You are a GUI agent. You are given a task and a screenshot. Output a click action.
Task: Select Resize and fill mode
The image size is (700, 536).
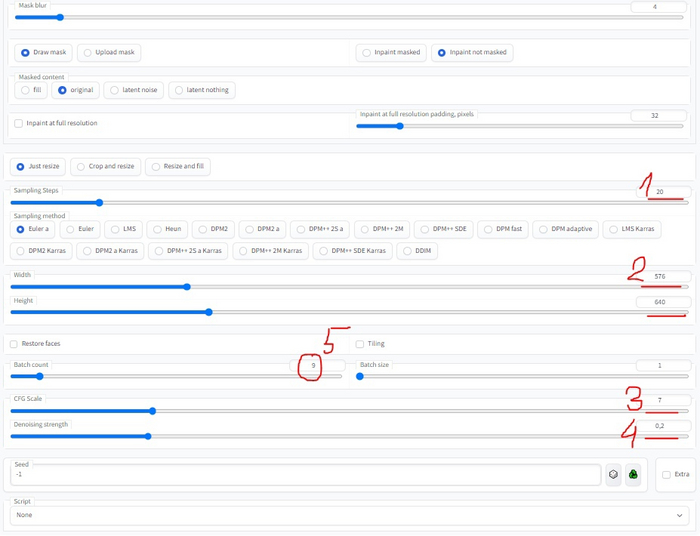tap(178, 166)
